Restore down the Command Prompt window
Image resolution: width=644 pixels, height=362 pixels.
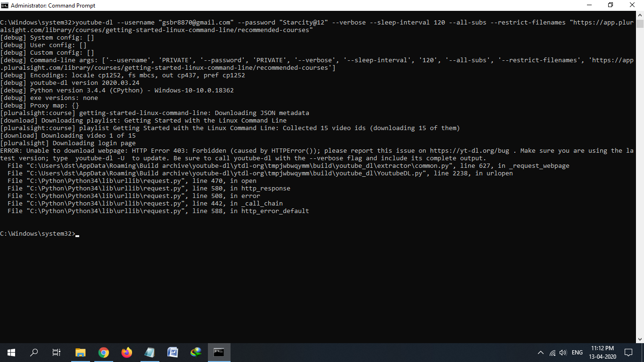coord(611,5)
